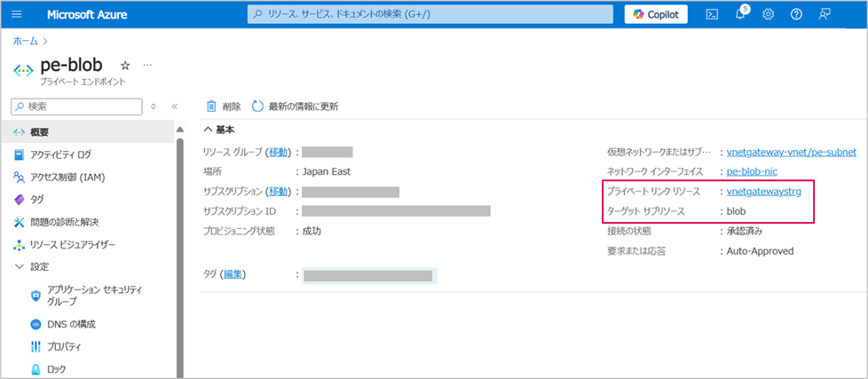Open the settings gear in the header

[x=769, y=14]
